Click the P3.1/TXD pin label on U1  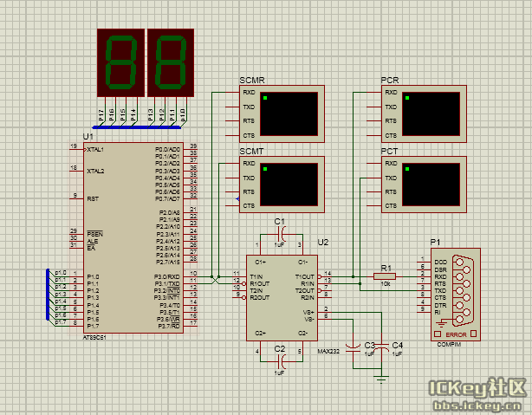pyautogui.click(x=167, y=283)
